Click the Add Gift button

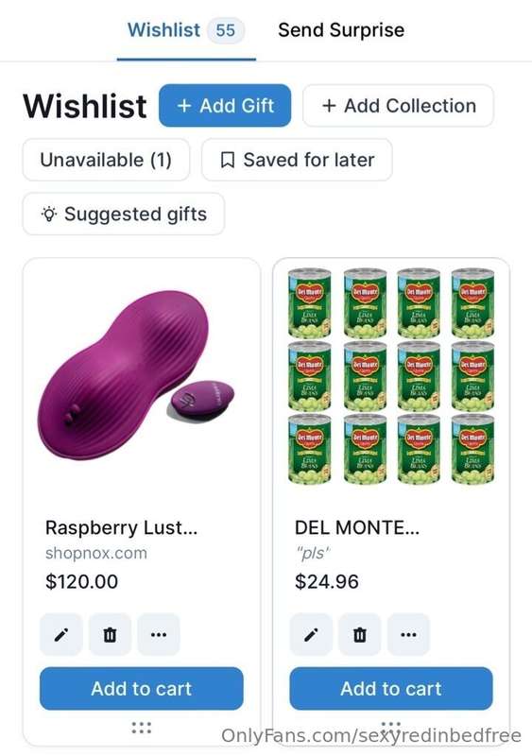point(225,106)
